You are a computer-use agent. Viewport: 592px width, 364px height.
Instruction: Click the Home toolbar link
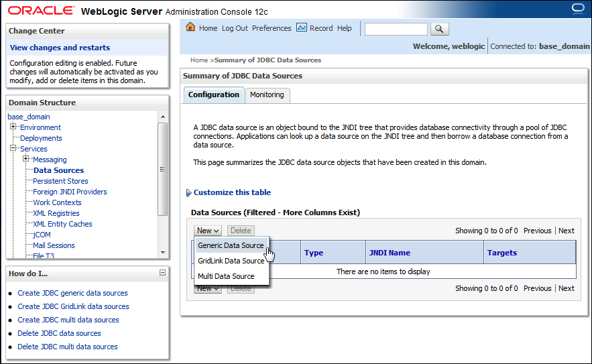(x=208, y=28)
